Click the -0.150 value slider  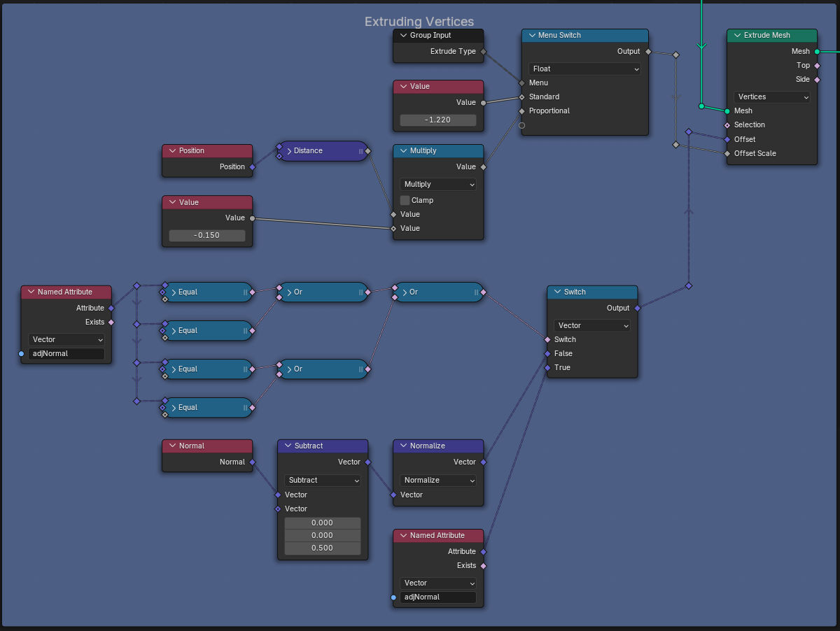tap(206, 235)
